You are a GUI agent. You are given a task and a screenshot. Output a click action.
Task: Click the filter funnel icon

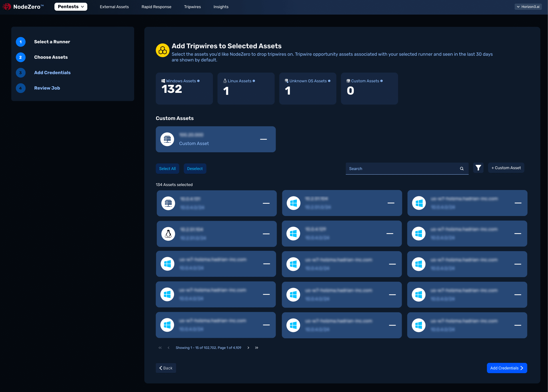click(478, 168)
